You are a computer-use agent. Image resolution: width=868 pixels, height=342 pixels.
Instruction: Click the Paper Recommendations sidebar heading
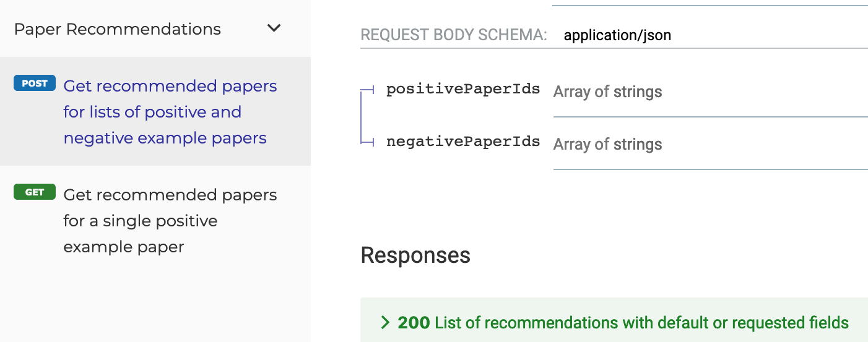(x=117, y=29)
